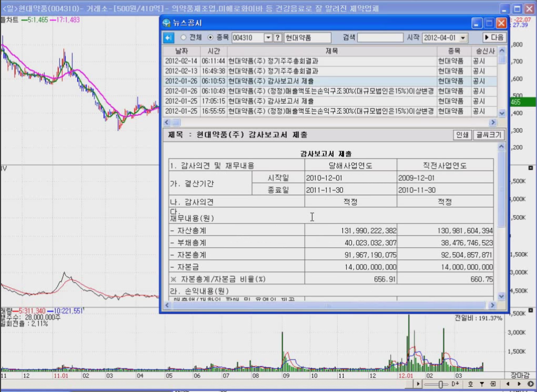Select the 2012-02-14 정기주주총회결과 news row
The image size is (537, 392).
[330, 61]
